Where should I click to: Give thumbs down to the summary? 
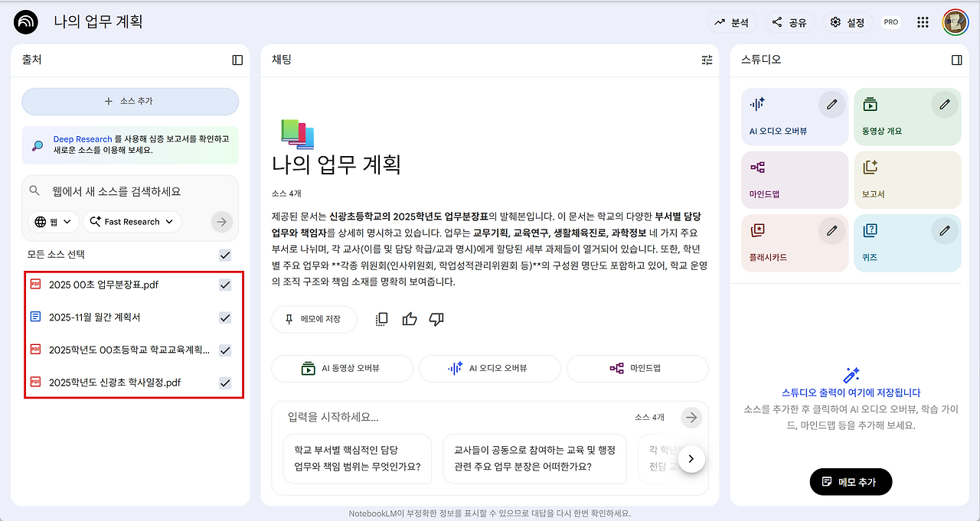click(x=436, y=319)
